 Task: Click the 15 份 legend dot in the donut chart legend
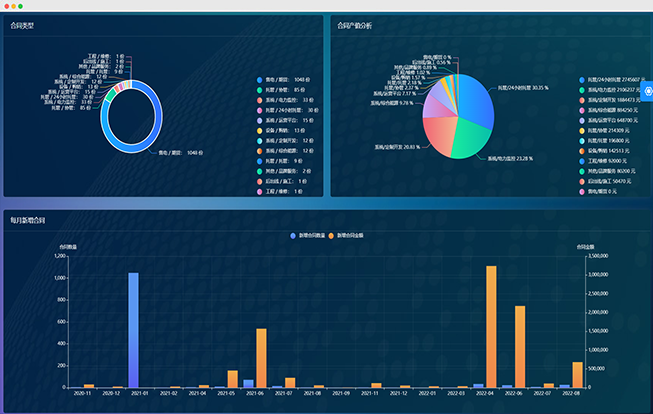click(x=261, y=119)
